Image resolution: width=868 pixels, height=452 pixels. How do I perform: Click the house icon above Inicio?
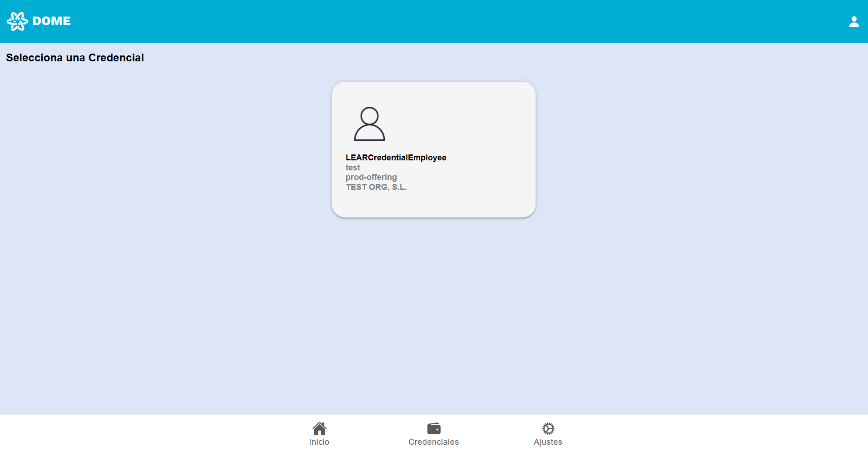[319, 428]
